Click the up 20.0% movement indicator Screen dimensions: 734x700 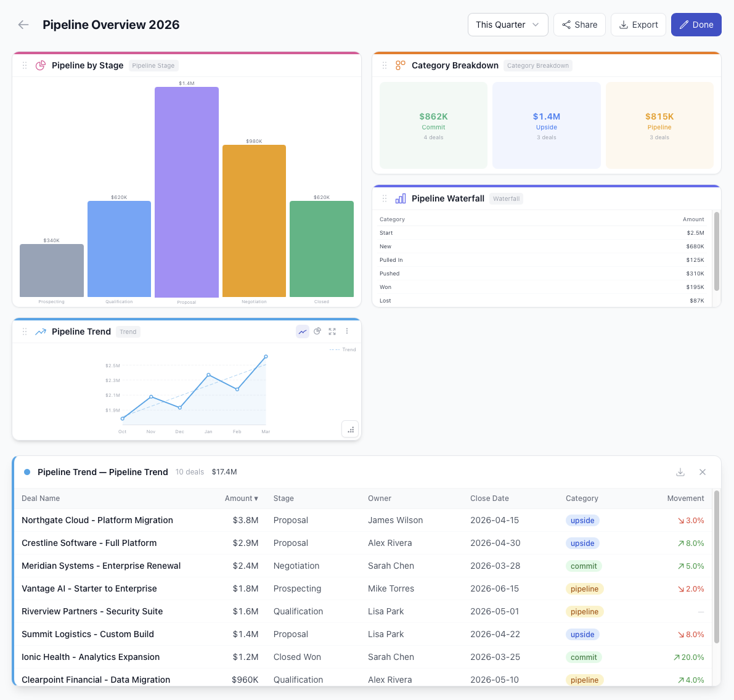pos(688,657)
